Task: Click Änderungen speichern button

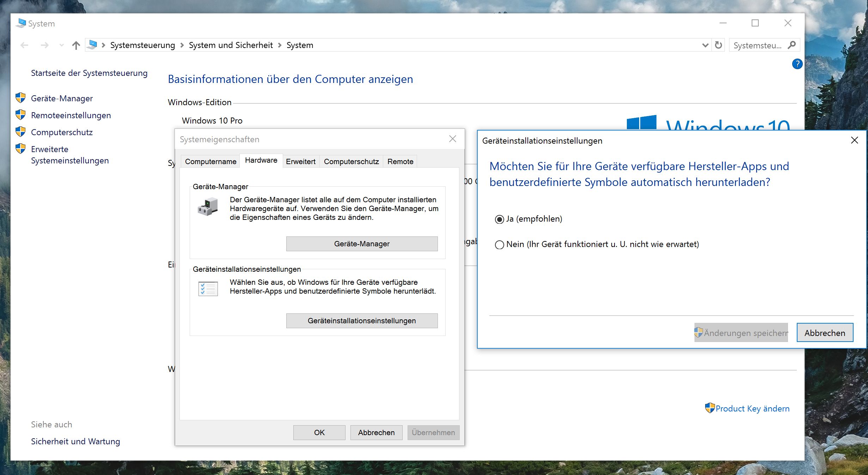Action: pyautogui.click(x=741, y=333)
